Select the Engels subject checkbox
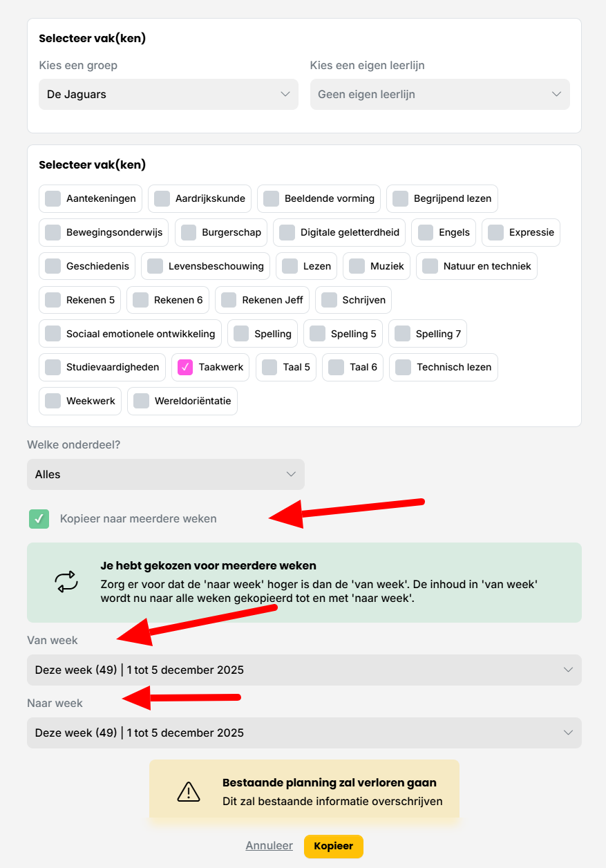The width and height of the screenshot is (606, 868). 426,232
